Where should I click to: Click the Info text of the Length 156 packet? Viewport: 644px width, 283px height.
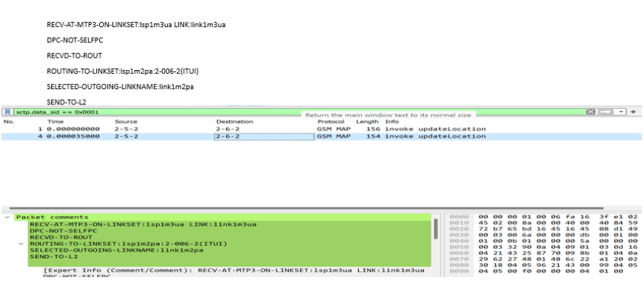435,129
